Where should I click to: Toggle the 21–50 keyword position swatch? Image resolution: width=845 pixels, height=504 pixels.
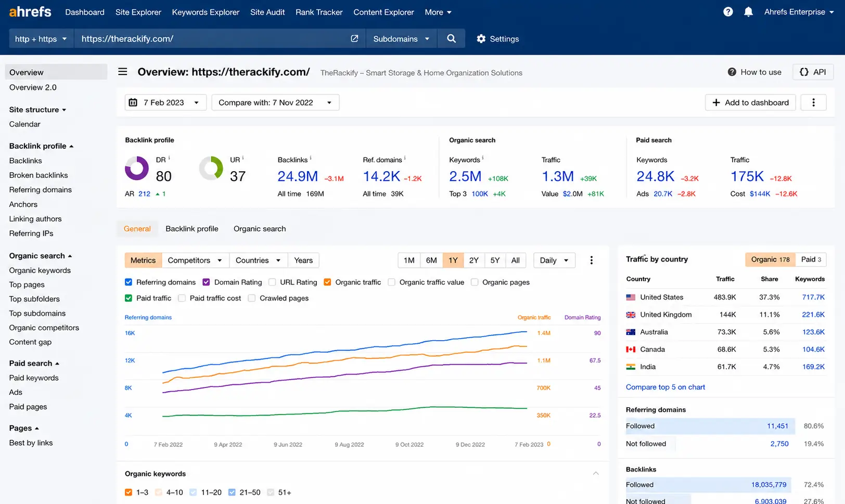232,492
